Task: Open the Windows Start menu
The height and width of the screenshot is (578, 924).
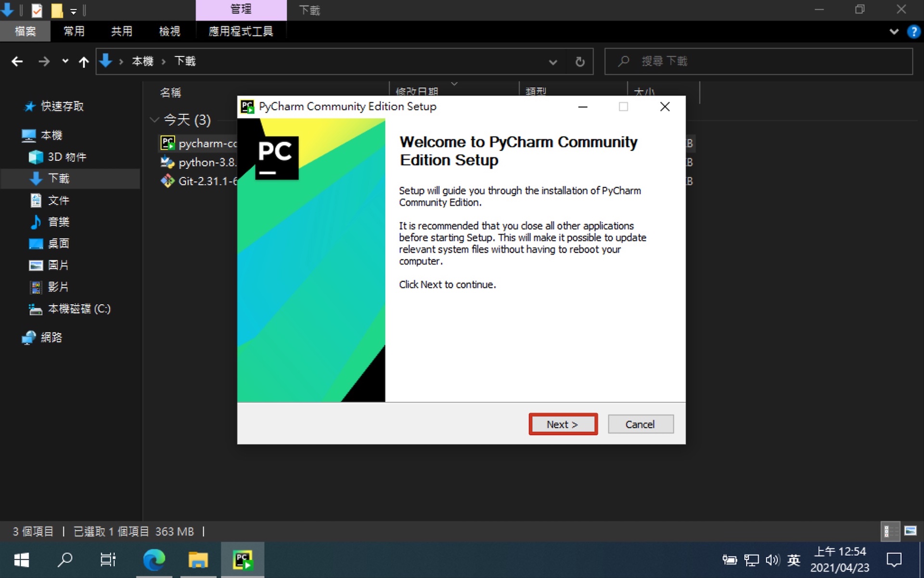Action: [x=22, y=560]
